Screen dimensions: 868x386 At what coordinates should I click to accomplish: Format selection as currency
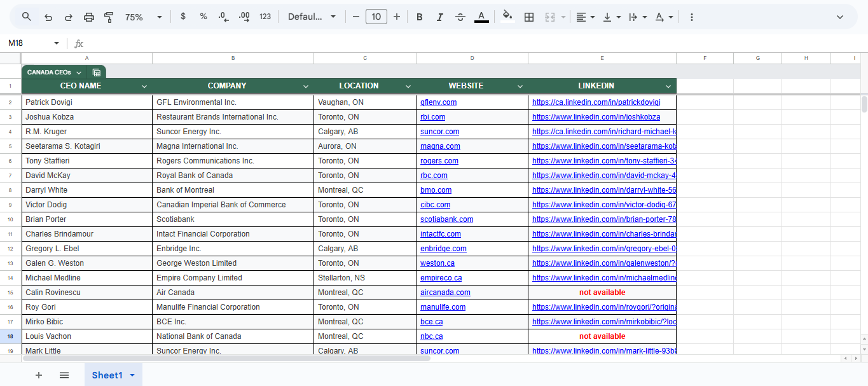click(183, 17)
